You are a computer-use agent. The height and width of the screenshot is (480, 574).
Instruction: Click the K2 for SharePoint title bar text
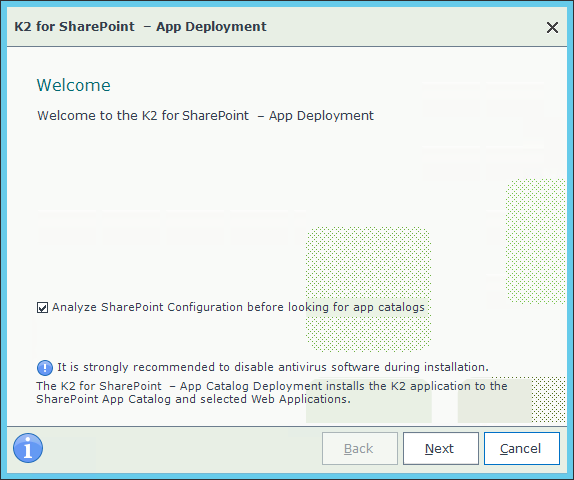tap(140, 27)
